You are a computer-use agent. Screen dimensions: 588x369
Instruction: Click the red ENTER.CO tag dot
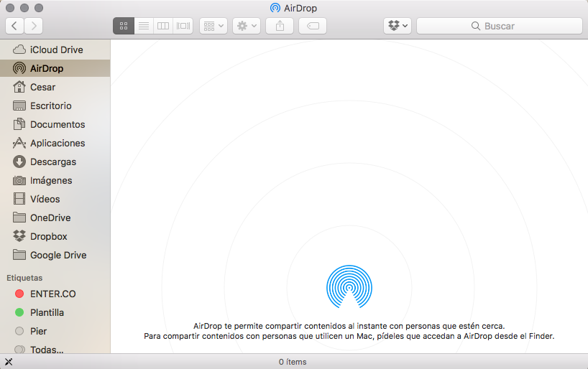[19, 294]
